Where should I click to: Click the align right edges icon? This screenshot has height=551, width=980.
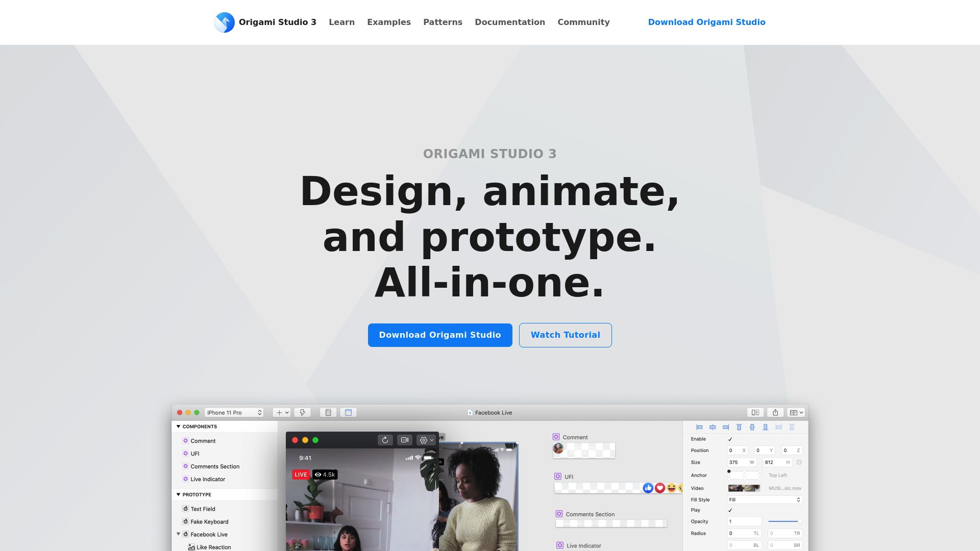point(726,427)
